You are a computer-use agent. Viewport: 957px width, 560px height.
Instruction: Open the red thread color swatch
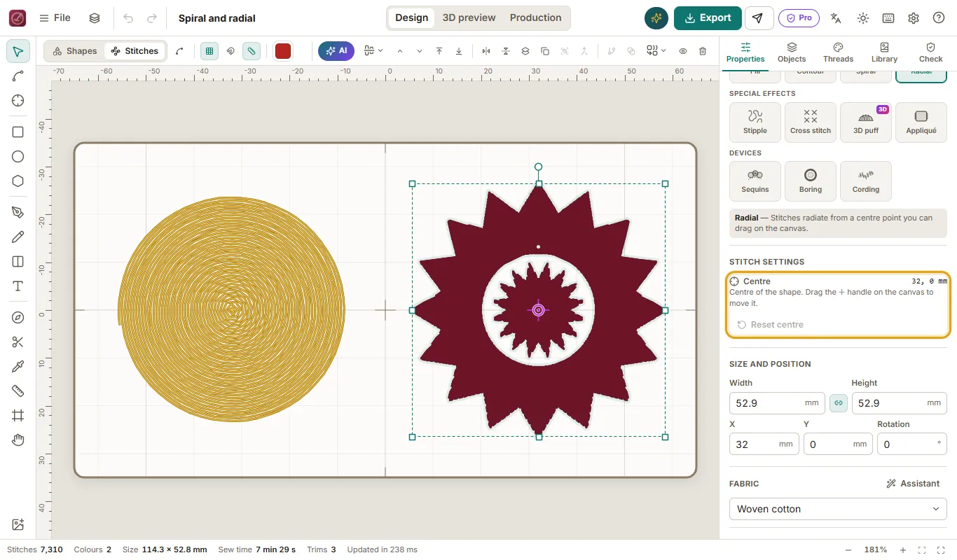(283, 51)
